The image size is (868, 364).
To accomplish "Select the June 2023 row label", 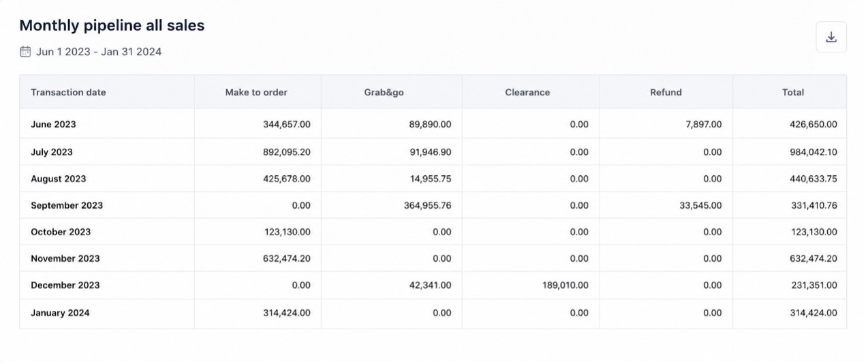I will [x=53, y=125].
